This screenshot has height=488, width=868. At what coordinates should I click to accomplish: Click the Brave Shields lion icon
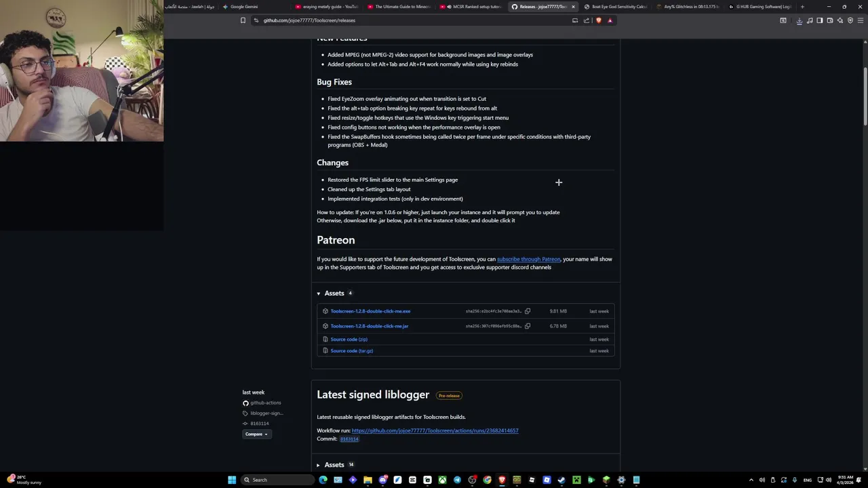click(x=598, y=20)
